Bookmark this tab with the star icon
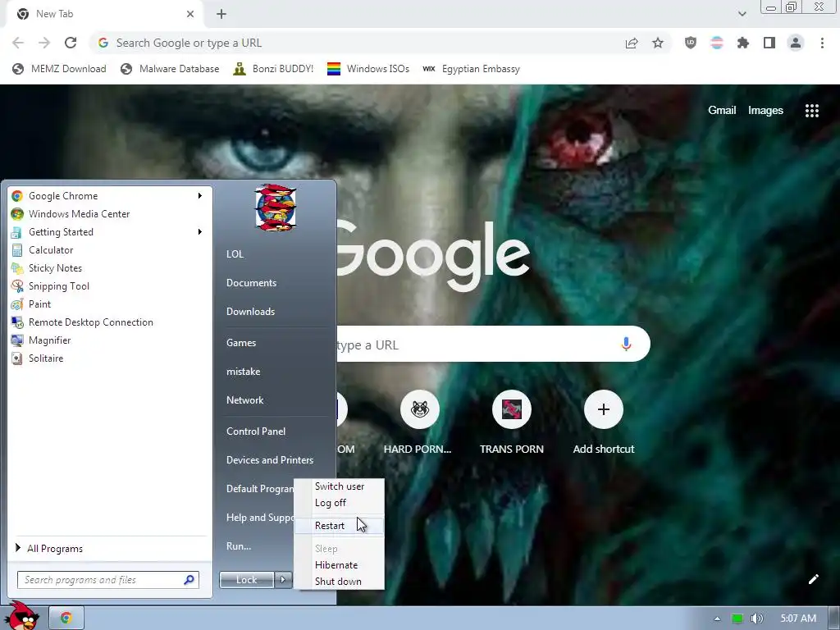This screenshot has height=630, width=840. (658, 43)
